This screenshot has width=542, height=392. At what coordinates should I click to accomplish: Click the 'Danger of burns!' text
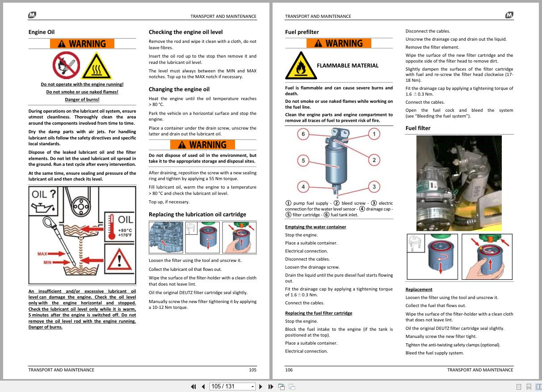[82, 100]
